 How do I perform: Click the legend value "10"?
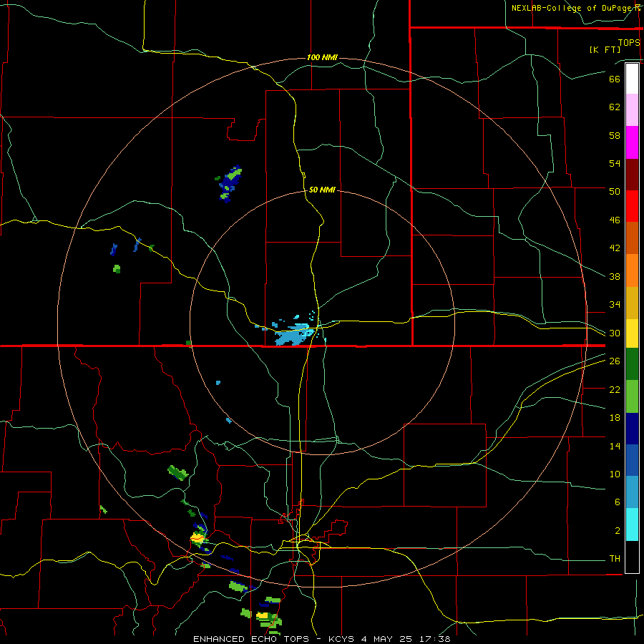[615, 474]
